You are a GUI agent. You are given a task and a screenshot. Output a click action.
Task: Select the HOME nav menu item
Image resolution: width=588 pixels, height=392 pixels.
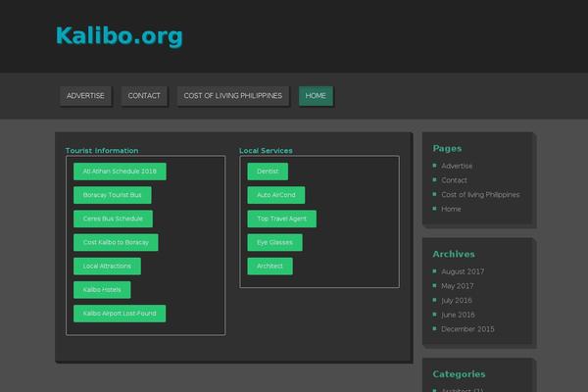pyautogui.click(x=316, y=96)
